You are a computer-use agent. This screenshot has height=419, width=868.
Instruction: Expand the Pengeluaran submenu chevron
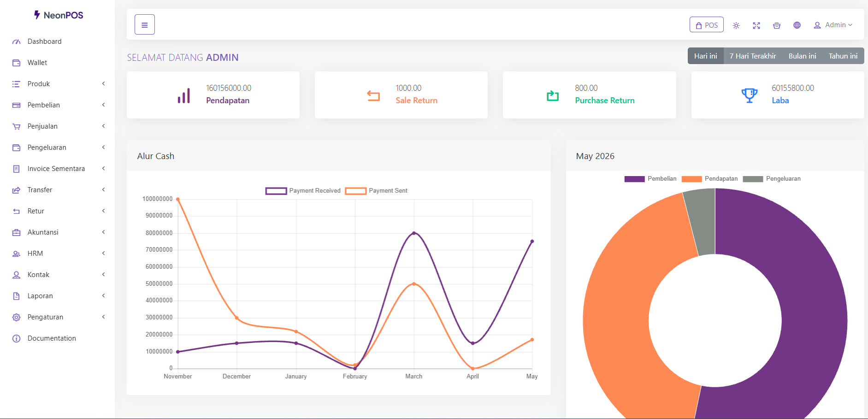(104, 147)
